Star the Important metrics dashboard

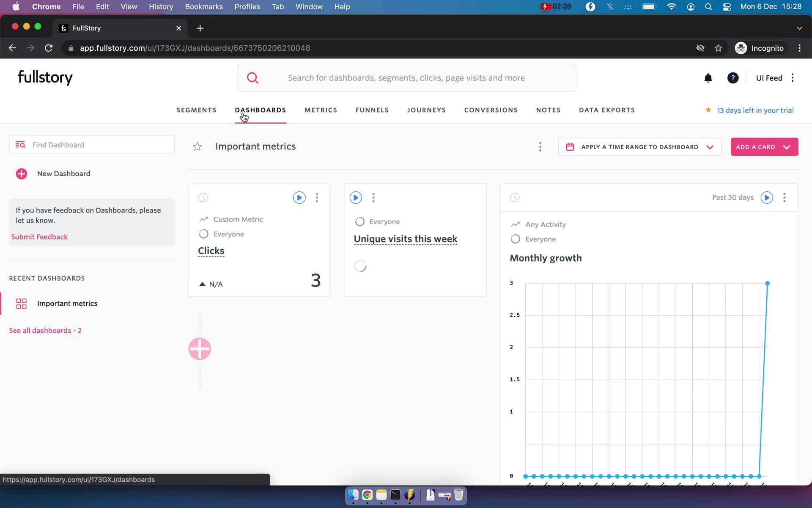coord(197,147)
